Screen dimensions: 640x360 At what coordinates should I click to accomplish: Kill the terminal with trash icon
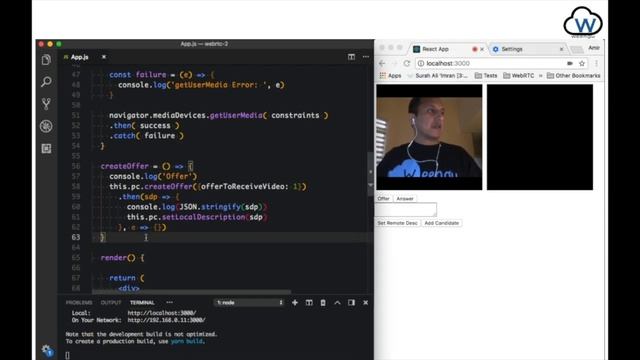click(323, 302)
